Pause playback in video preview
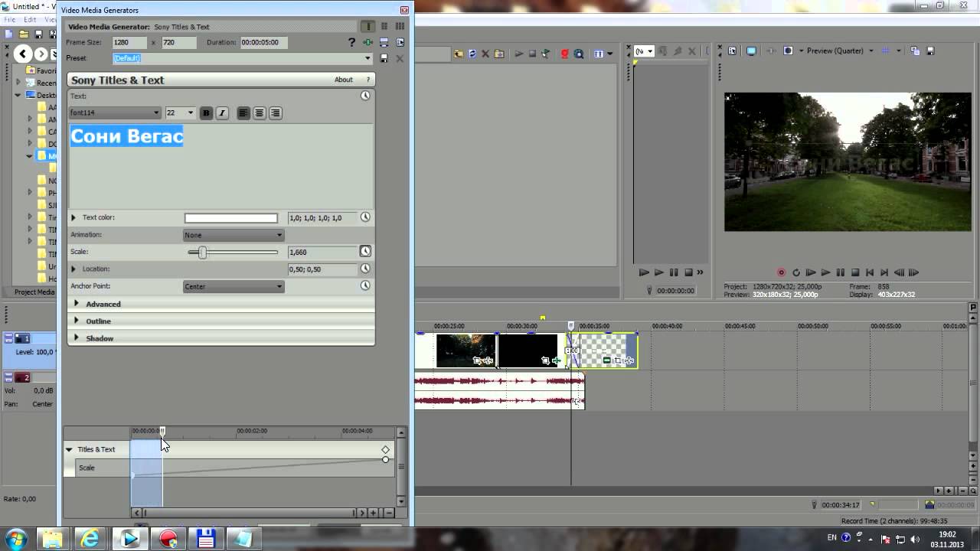The image size is (980, 551). click(841, 272)
